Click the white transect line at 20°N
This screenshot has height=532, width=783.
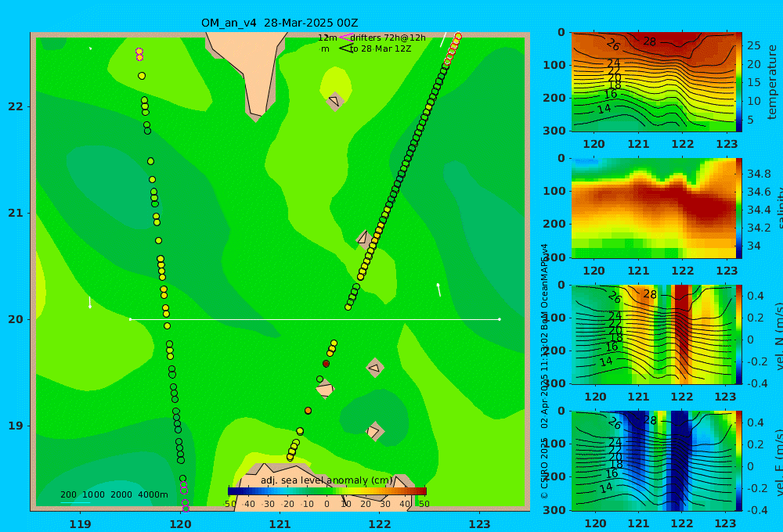point(315,319)
